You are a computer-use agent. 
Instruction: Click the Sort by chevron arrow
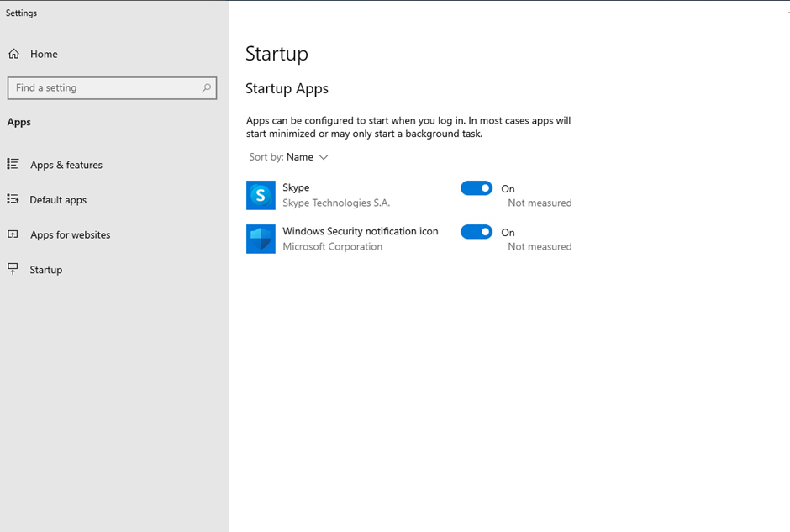click(324, 158)
